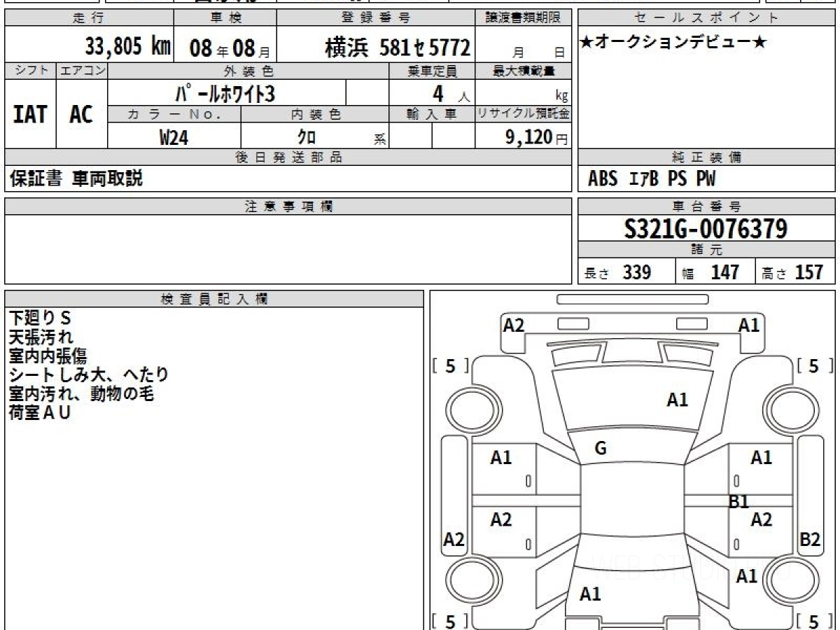Screen dimensions: 840x630
Task: Click the 外装色 header
Action: (248, 71)
